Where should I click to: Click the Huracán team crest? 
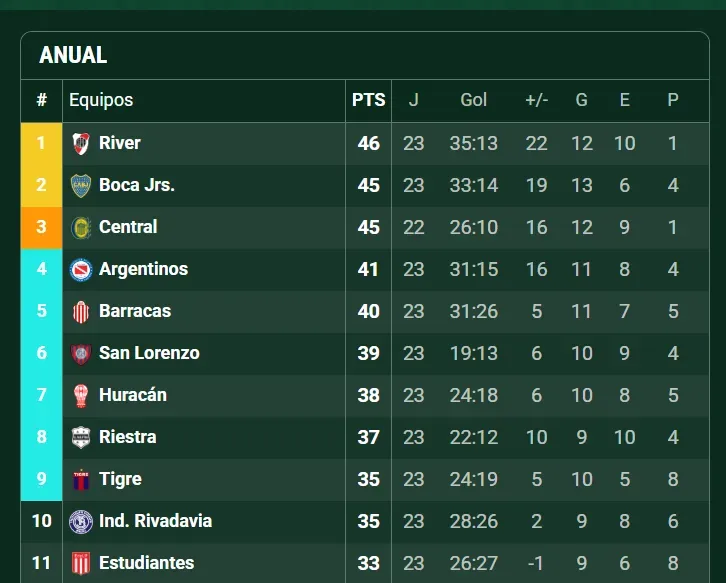pyautogui.click(x=81, y=395)
